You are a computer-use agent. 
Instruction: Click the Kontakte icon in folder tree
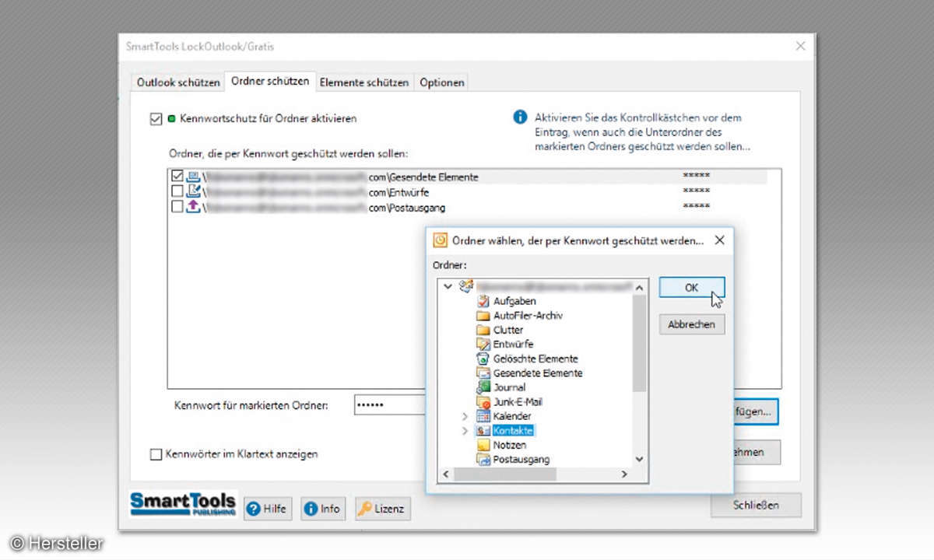[x=483, y=430]
